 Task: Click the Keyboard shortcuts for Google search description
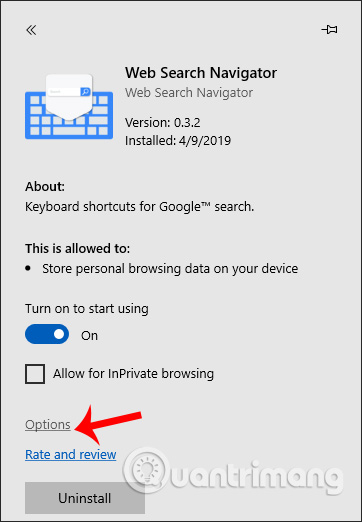pos(140,207)
